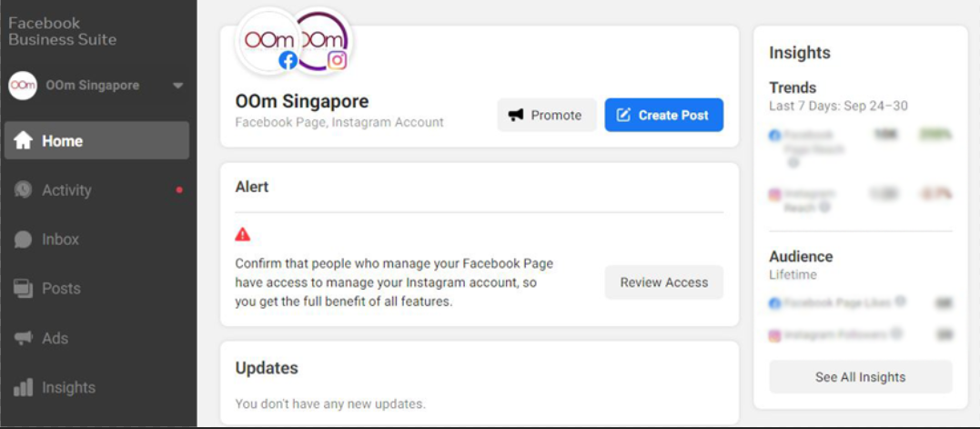Click the Insights bar chart icon

pos(24,387)
